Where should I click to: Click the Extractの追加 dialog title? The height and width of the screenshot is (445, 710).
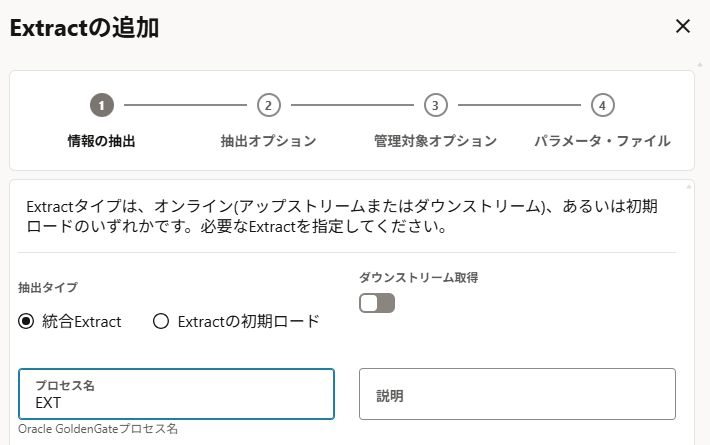pyautogui.click(x=84, y=28)
